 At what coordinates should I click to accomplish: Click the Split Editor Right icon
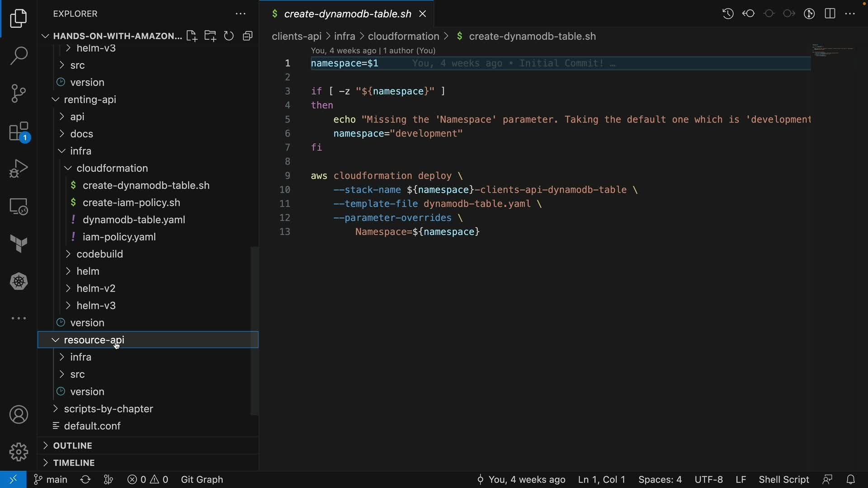(830, 14)
